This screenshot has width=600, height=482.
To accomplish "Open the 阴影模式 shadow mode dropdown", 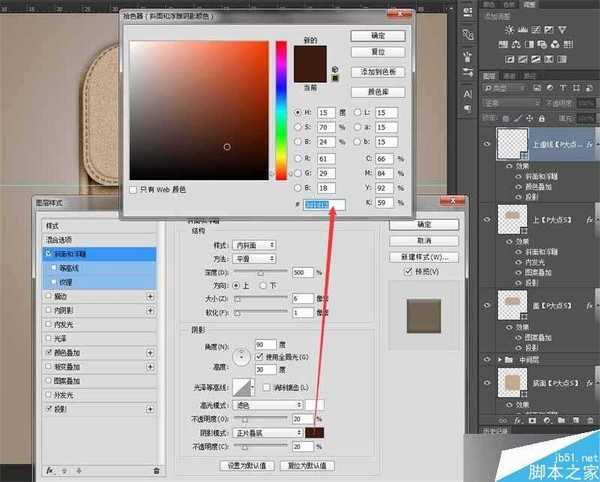I will (x=267, y=433).
